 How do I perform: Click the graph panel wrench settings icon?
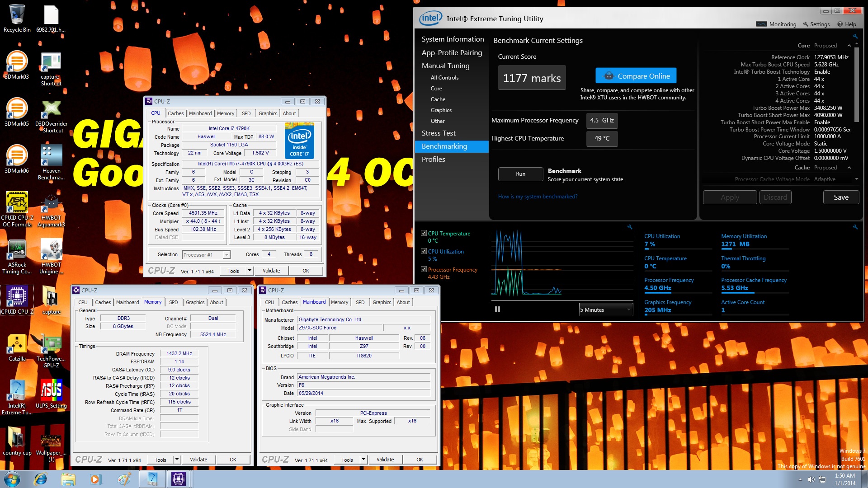click(x=630, y=227)
